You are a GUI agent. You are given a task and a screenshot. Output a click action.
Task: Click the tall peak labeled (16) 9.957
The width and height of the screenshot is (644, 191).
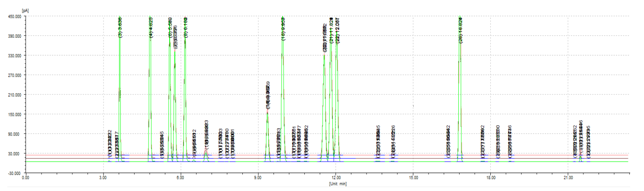pyautogui.click(x=283, y=28)
